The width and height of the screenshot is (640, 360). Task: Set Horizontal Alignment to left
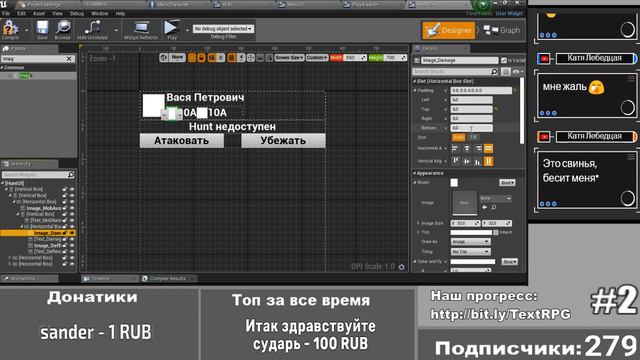point(456,149)
